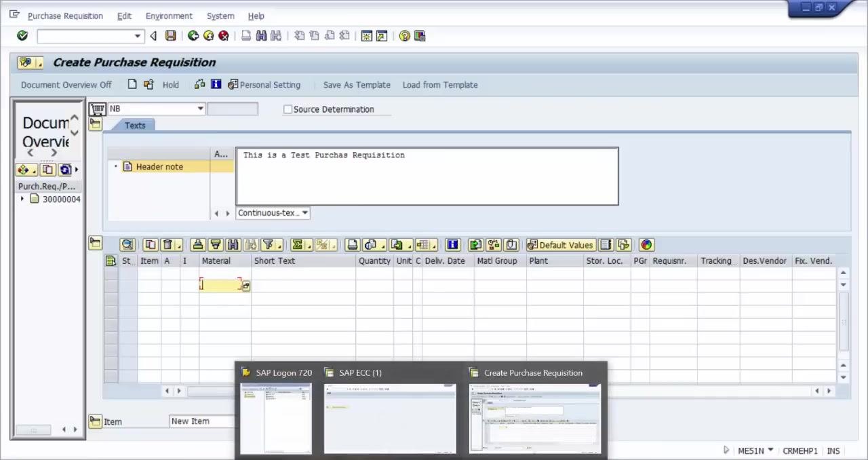
Task: Click the Create Shortcut icon
Action: tap(382, 36)
